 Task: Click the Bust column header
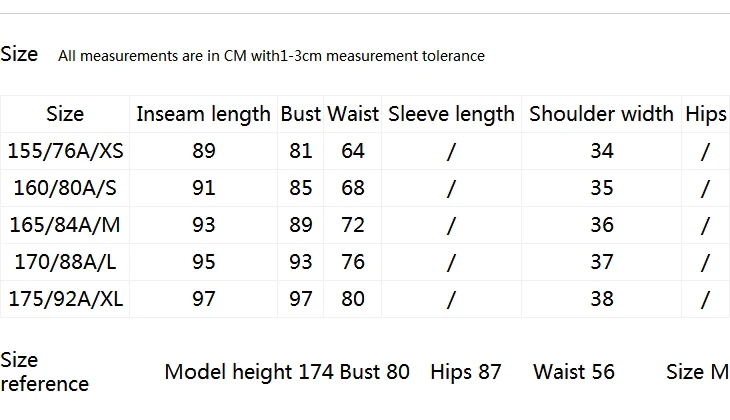[300, 114]
